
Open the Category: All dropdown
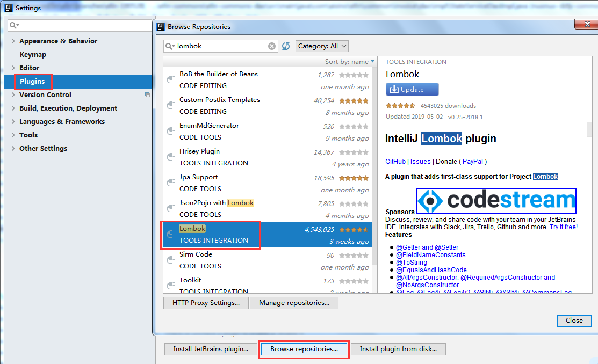(x=322, y=46)
